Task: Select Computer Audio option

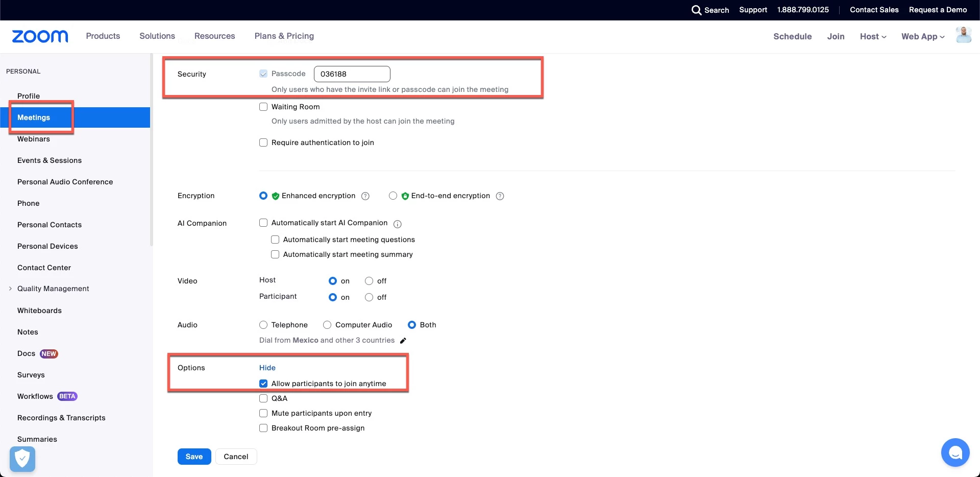Action: [x=327, y=325]
